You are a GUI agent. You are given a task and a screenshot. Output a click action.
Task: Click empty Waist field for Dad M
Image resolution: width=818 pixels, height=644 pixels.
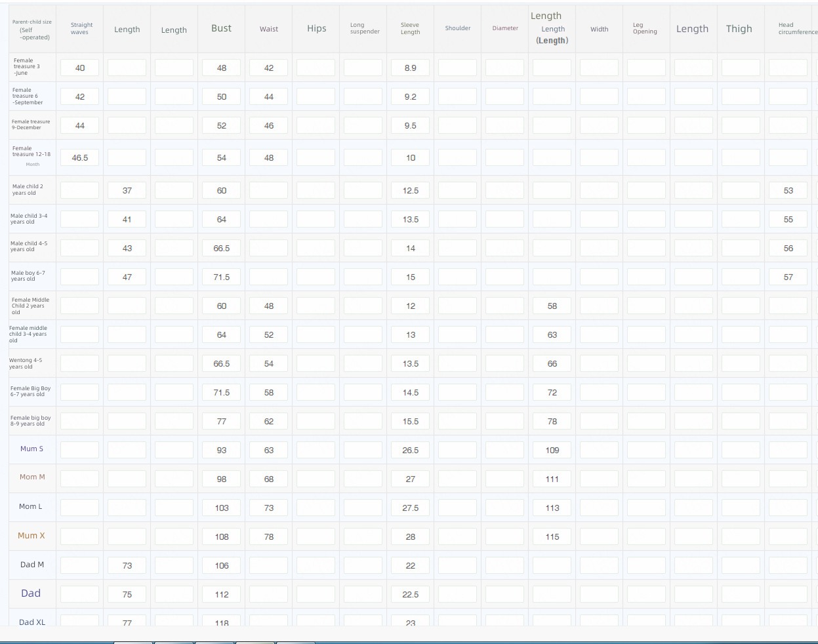click(269, 565)
